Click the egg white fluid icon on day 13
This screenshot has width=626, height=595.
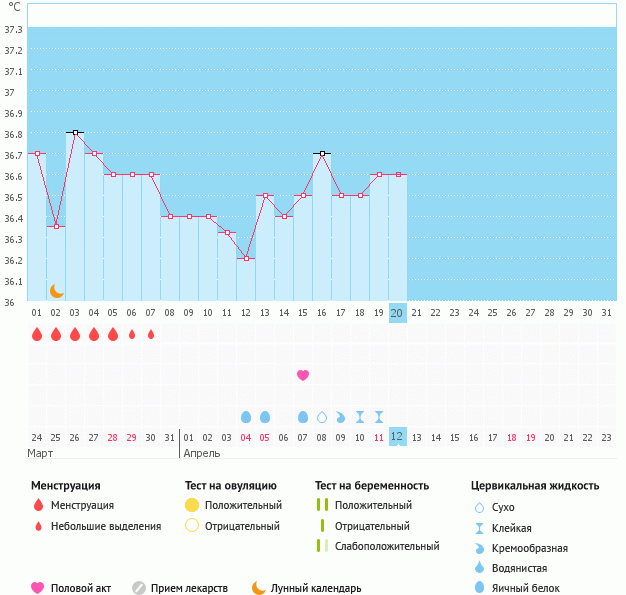click(265, 416)
